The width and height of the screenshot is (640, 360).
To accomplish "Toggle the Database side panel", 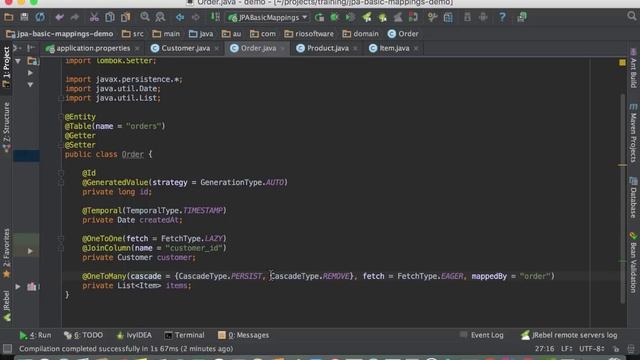I will tap(633, 197).
